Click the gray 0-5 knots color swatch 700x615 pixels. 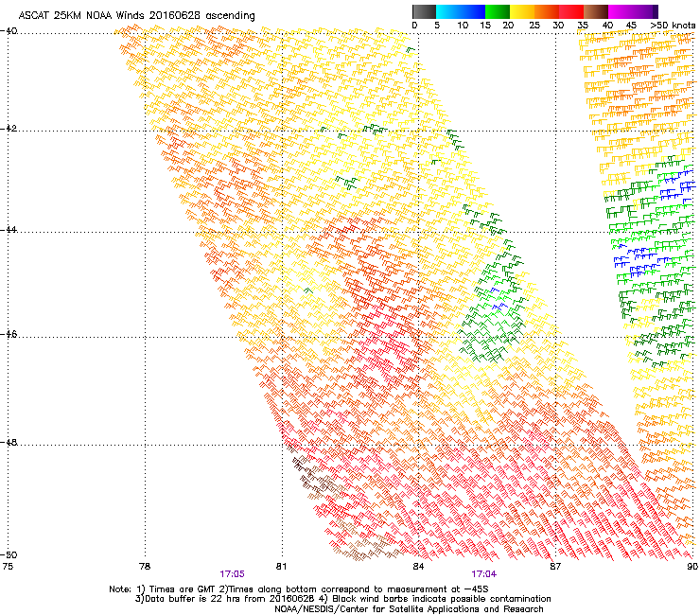424,11
